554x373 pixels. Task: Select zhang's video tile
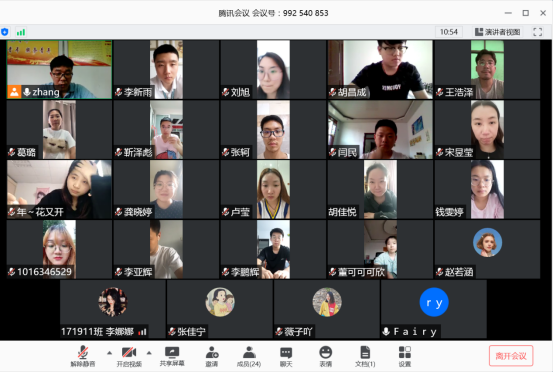click(59, 69)
